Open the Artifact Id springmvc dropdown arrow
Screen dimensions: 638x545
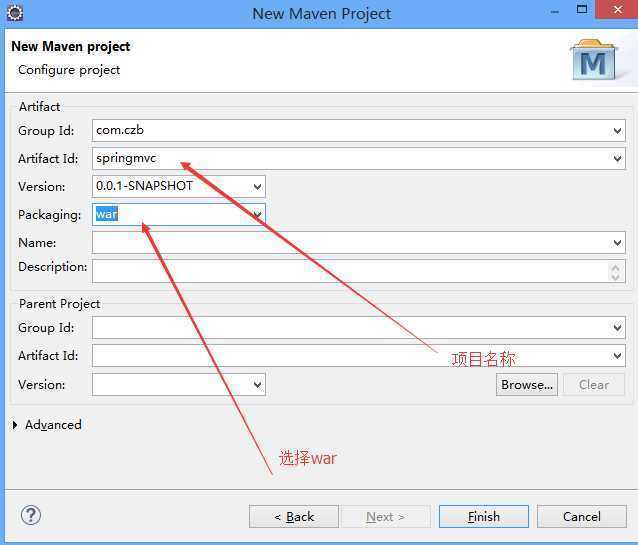617,158
